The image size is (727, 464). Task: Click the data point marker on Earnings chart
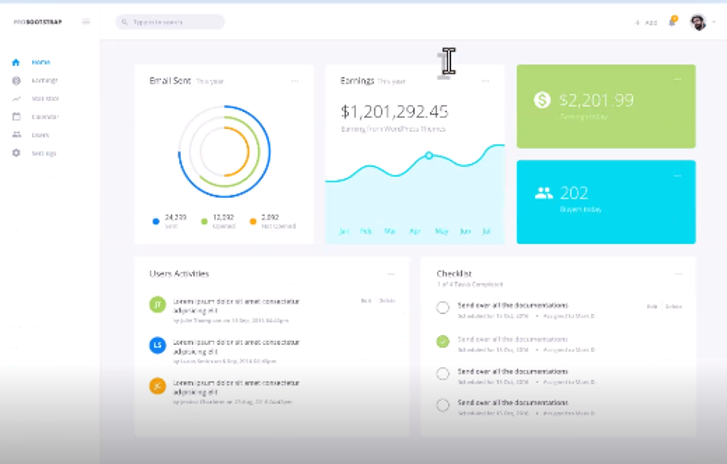(429, 155)
